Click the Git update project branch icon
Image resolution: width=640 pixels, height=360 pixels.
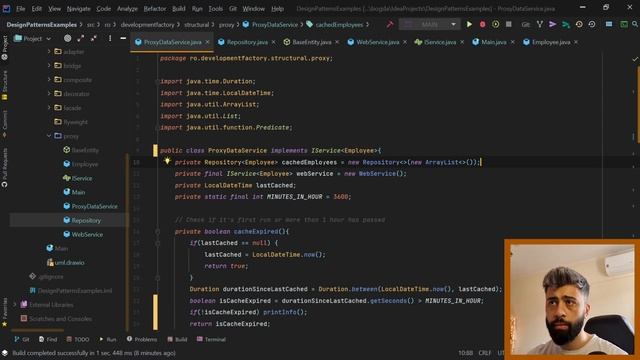pyautogui.click(x=540, y=24)
